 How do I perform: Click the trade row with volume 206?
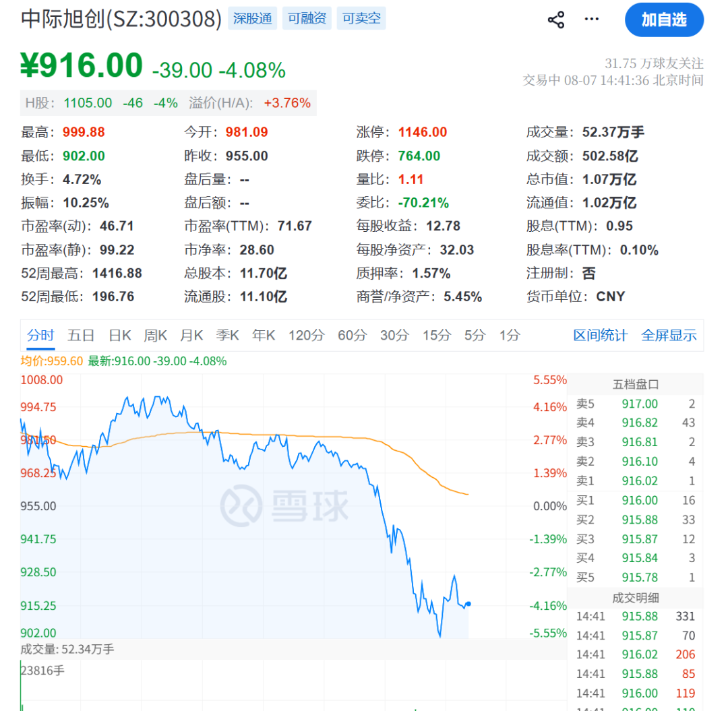(636, 655)
